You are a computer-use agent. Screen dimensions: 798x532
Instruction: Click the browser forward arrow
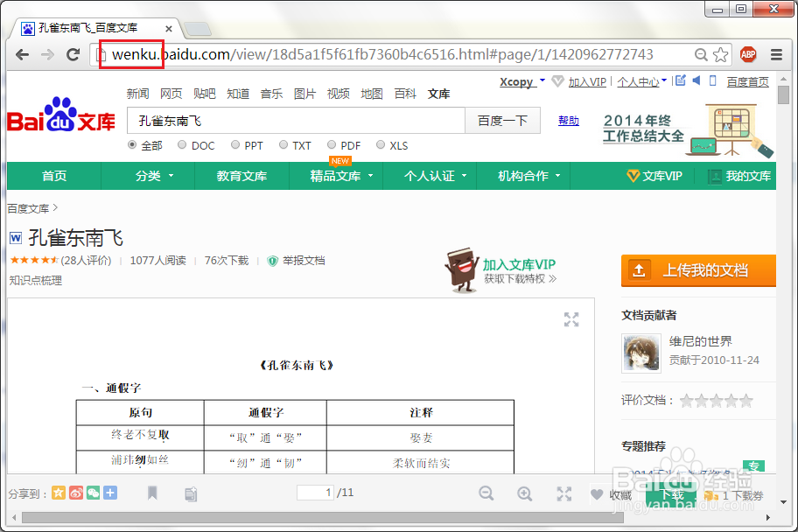[x=47, y=54]
